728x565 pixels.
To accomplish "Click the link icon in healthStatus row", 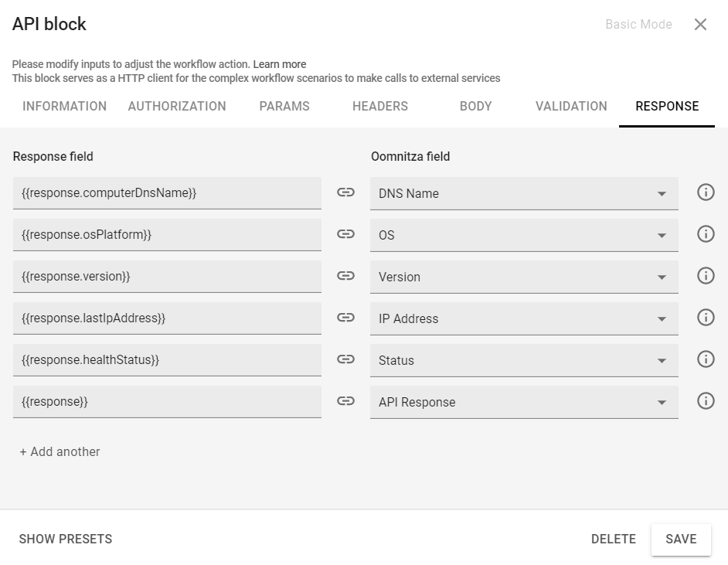I will [x=345, y=359].
